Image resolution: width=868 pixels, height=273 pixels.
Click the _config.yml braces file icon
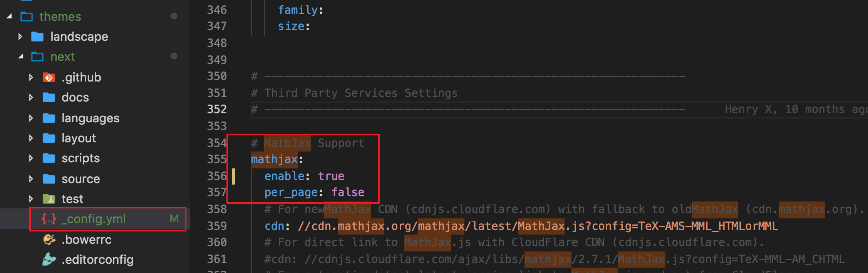tap(49, 219)
